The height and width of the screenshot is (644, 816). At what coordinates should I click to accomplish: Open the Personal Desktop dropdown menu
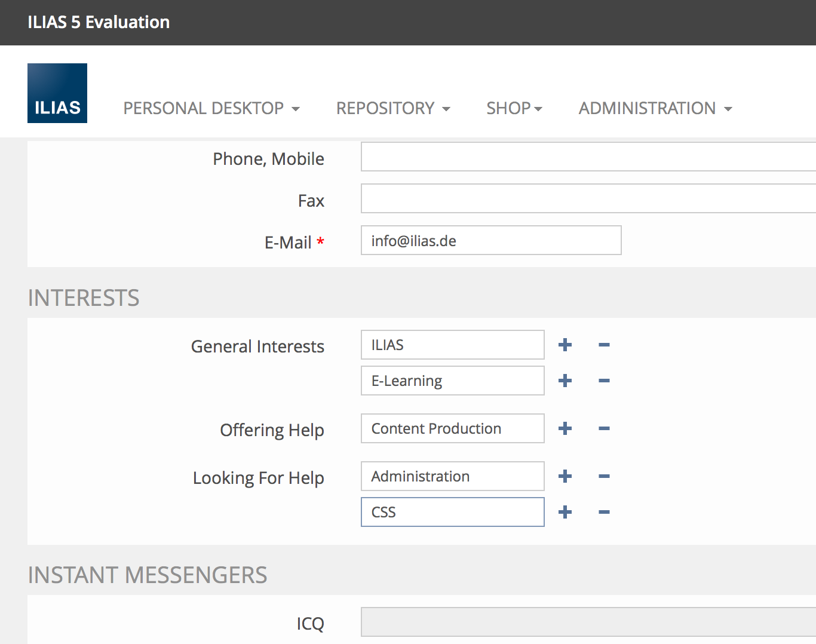pos(211,108)
